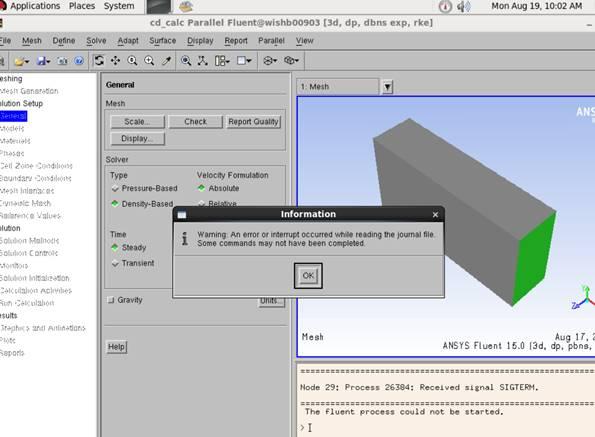This screenshot has width=595, height=437.
Task: Close the Information dialog with the X
Action: coord(435,215)
